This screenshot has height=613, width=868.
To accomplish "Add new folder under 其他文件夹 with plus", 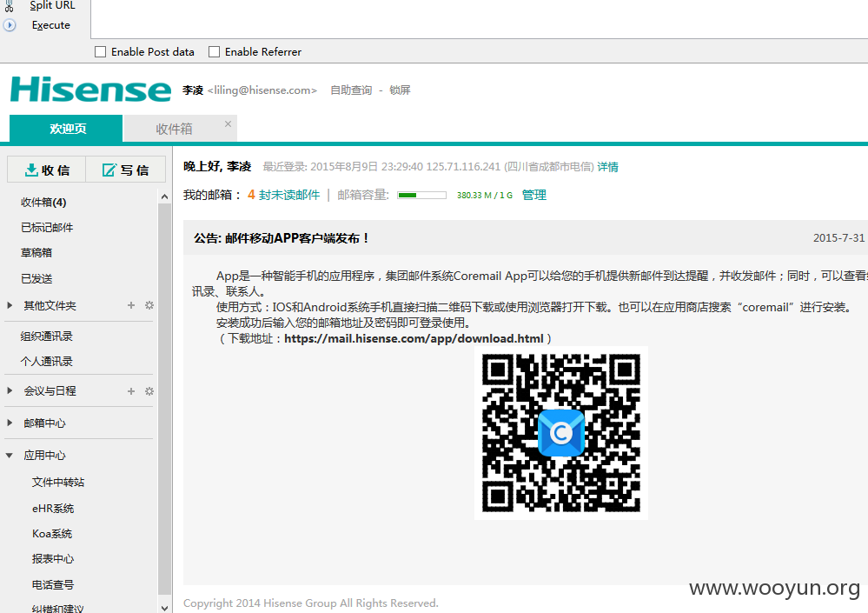I will click(x=131, y=305).
